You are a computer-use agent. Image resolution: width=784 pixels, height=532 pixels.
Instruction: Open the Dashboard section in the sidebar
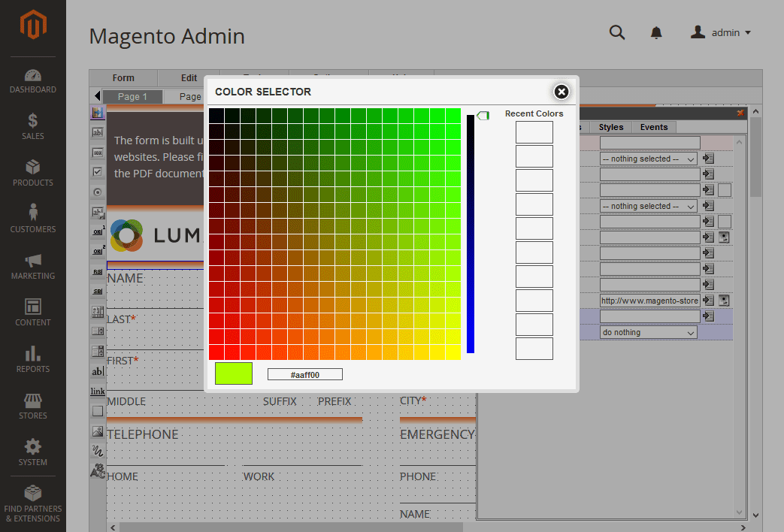tap(32, 81)
